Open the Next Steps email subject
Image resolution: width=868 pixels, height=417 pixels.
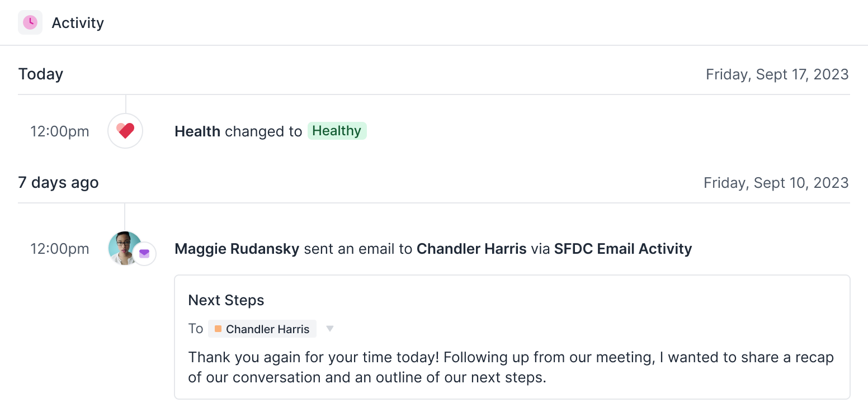click(x=226, y=300)
